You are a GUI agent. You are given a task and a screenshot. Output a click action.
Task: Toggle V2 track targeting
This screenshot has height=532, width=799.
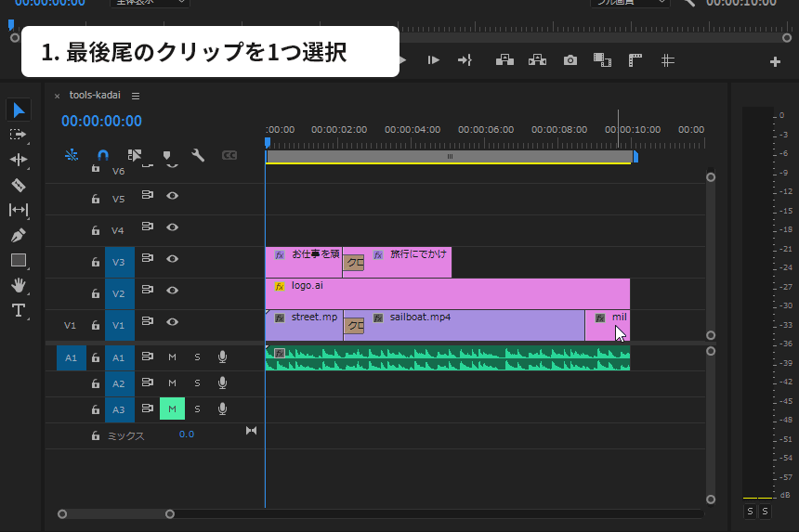coord(119,293)
